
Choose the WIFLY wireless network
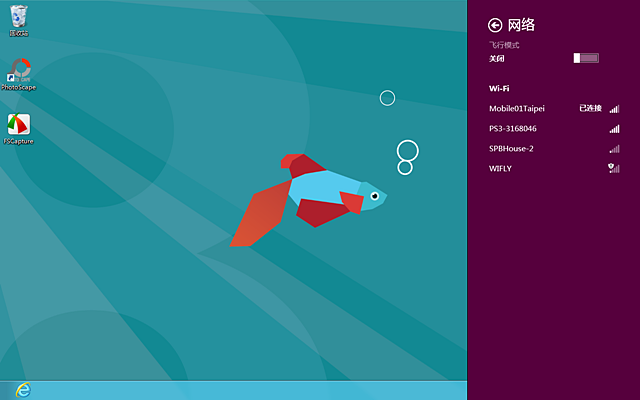click(x=554, y=169)
